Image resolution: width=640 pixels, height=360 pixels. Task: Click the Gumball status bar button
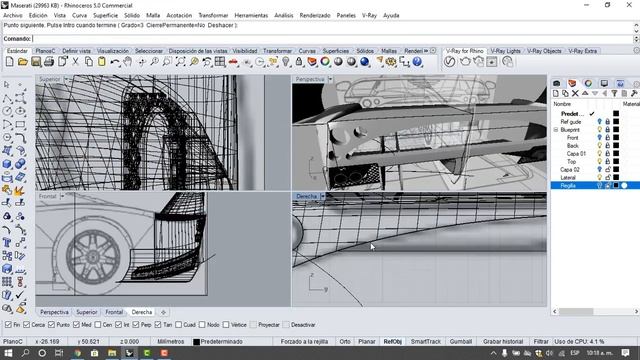[x=460, y=342]
